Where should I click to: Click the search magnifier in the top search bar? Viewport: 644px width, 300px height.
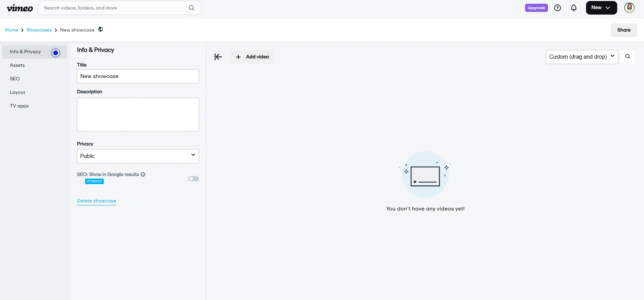192,8
